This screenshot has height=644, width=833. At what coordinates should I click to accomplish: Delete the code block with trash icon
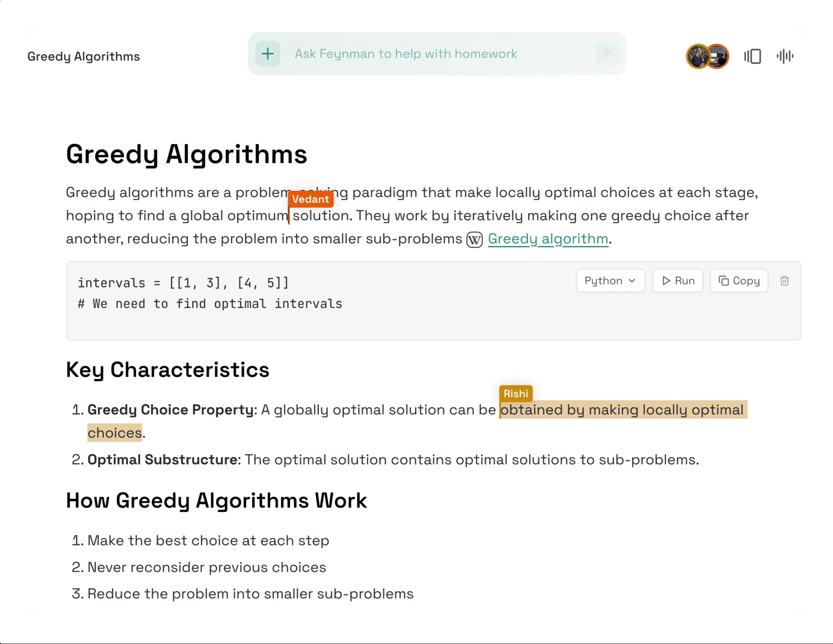coord(784,281)
